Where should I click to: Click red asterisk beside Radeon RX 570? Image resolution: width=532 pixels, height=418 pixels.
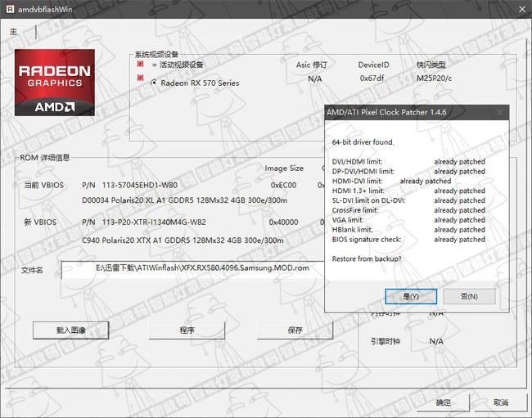coord(140,78)
